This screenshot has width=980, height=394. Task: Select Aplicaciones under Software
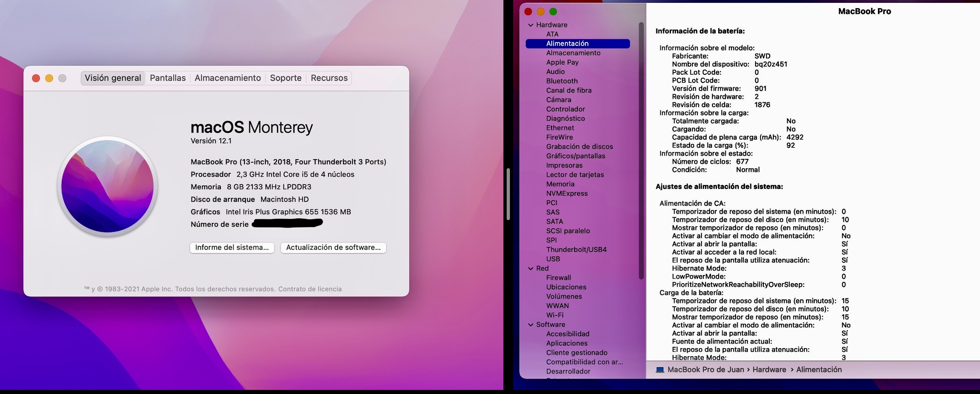tap(566, 343)
